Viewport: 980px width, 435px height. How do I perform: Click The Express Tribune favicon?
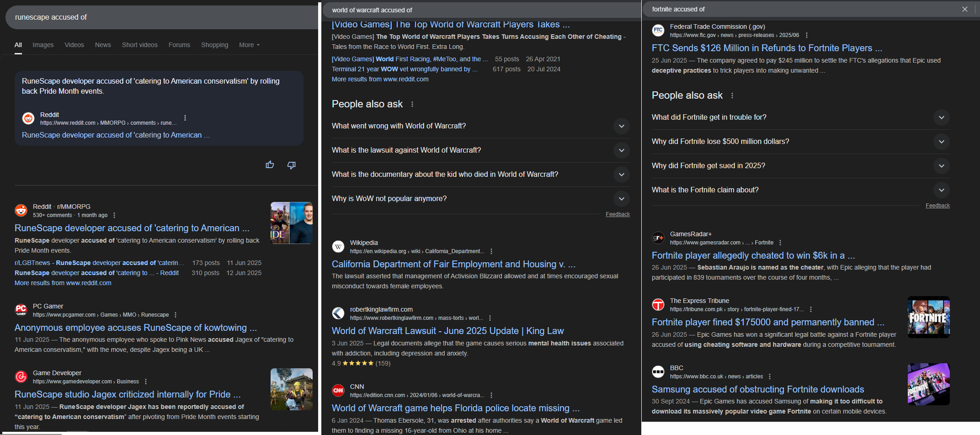point(658,304)
